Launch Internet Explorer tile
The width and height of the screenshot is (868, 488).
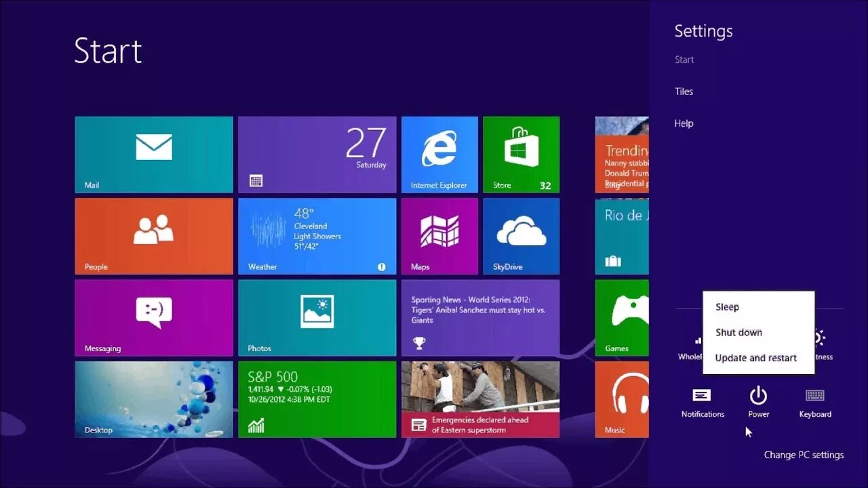[439, 155]
